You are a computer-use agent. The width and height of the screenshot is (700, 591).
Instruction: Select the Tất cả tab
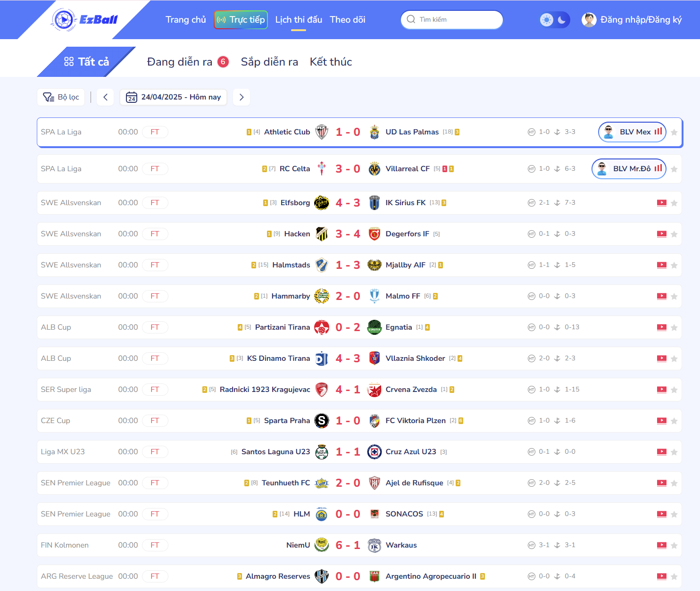click(86, 62)
